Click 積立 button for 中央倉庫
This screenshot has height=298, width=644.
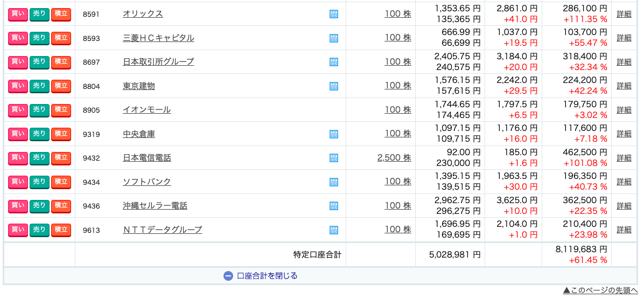61,134
